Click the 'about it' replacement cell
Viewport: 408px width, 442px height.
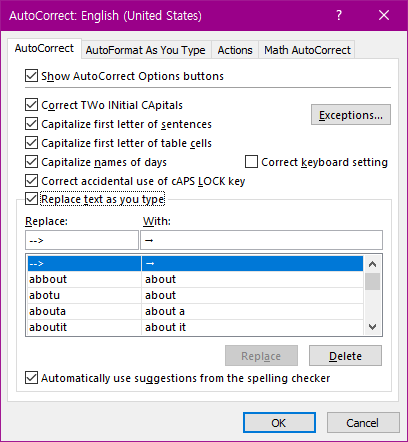(x=252, y=327)
